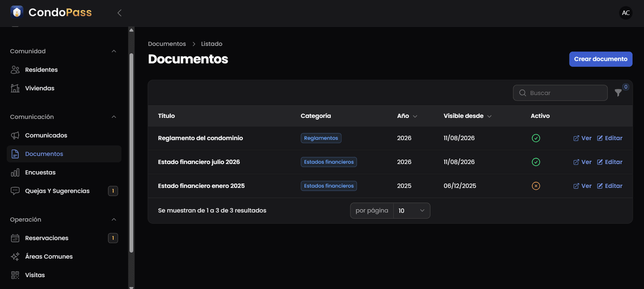Click the badge on Quejas Y Sugerencias

coord(113,191)
